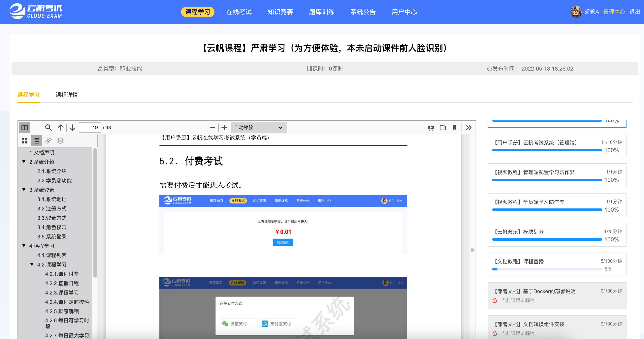Click the 课程直播 5% progress bar
The width and height of the screenshot is (644, 339).
(x=547, y=269)
